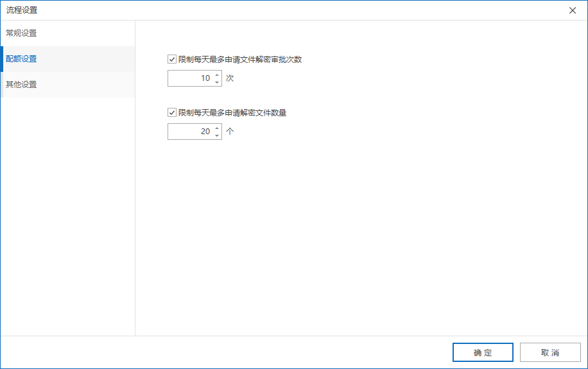Increase approval count with the up arrow
This screenshot has width=588, height=369.
pyautogui.click(x=217, y=75)
